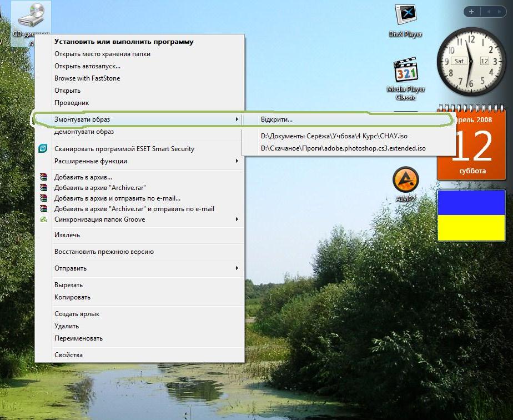Open 'Свойства' from the context menu

pyautogui.click(x=68, y=355)
